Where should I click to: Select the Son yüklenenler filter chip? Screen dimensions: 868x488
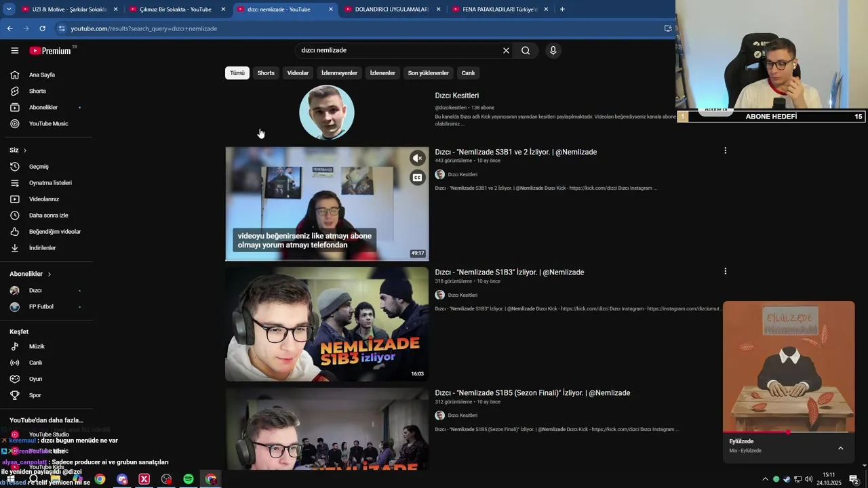(x=428, y=73)
